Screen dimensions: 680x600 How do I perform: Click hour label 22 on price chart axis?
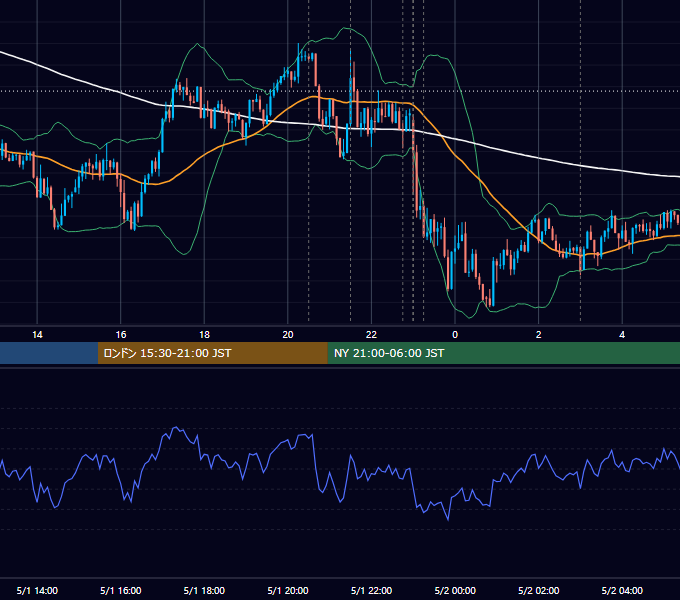click(371, 335)
